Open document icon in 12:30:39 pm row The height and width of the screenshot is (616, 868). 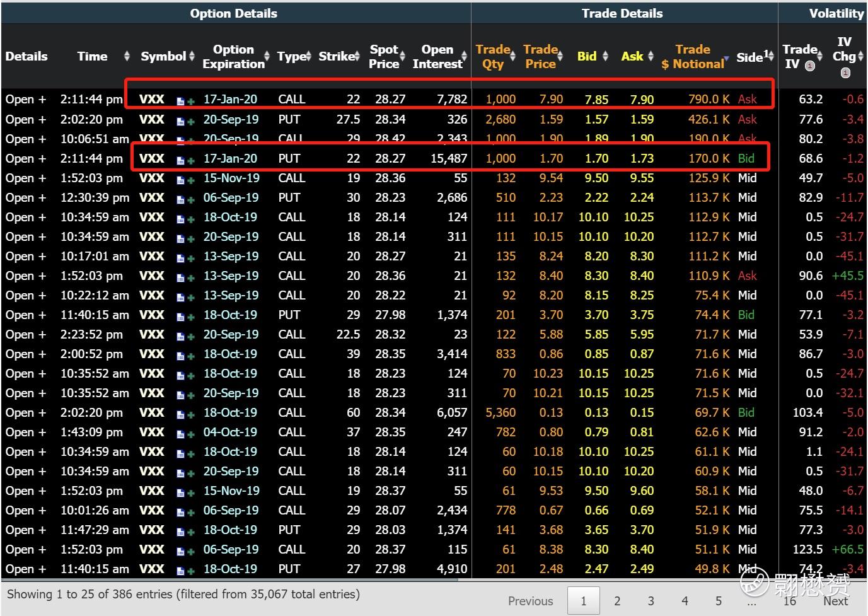[180, 199]
